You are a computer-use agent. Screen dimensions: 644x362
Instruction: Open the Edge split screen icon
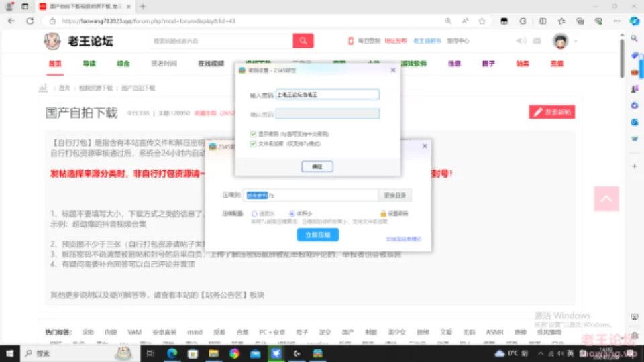click(543, 21)
